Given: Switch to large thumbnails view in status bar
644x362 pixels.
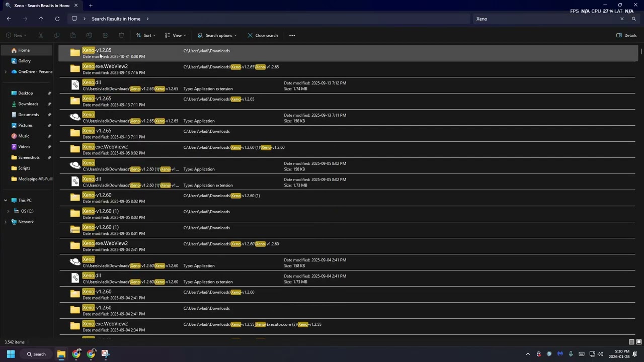Looking at the screenshot, I should click(639, 342).
